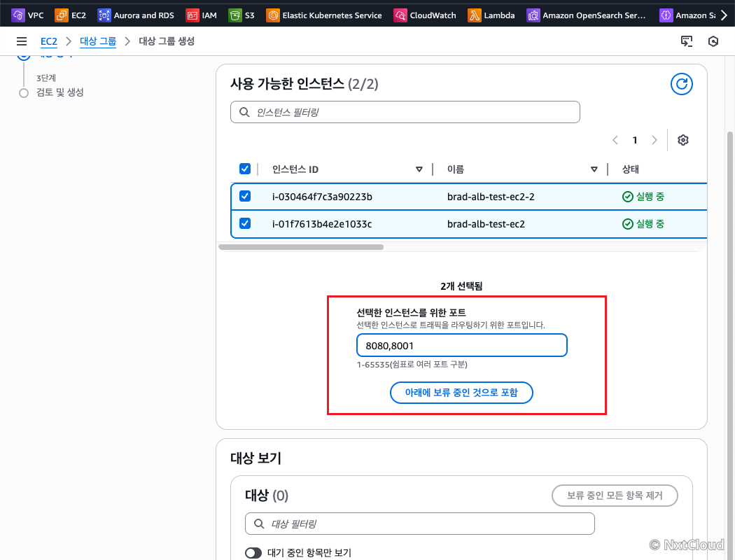Uncheck instance i-030464f7c3a90223b
This screenshot has height=560, width=735.
coord(245,196)
